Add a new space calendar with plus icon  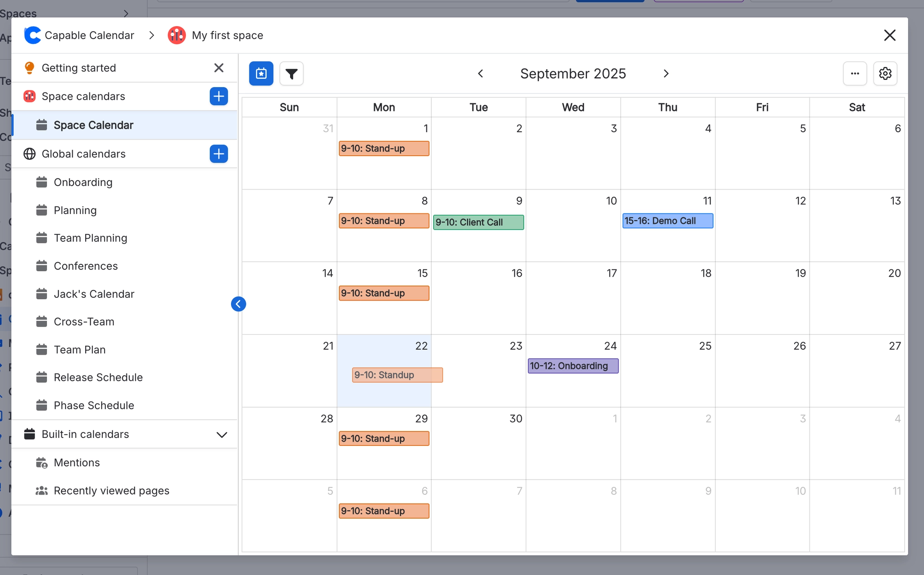coord(218,96)
